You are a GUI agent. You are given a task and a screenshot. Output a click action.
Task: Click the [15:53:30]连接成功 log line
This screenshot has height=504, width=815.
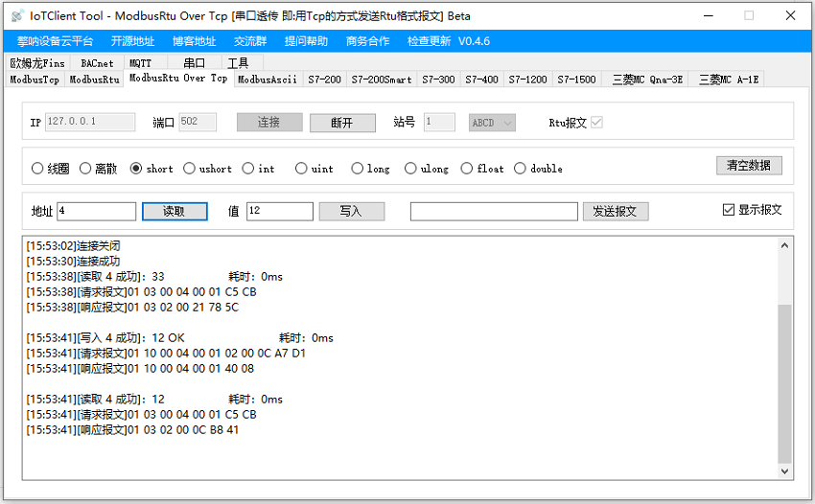tap(73, 261)
